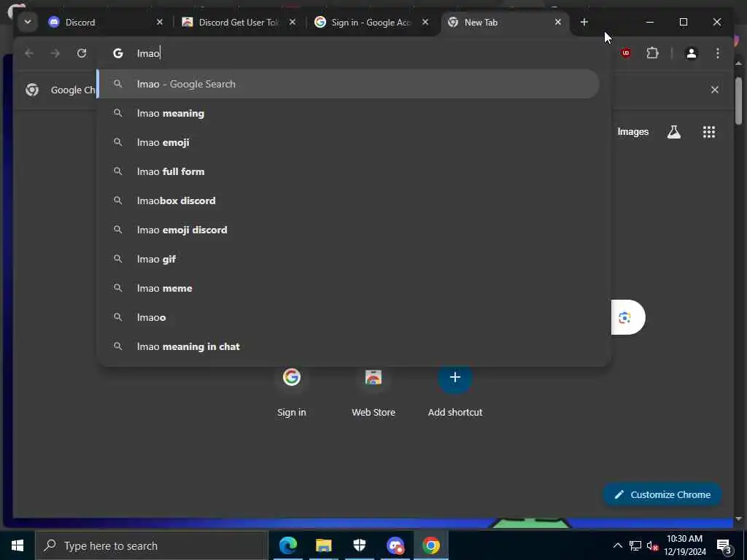This screenshot has height=560, width=747.
Task: Select suggestion lmaoo
Action: [x=348, y=317]
